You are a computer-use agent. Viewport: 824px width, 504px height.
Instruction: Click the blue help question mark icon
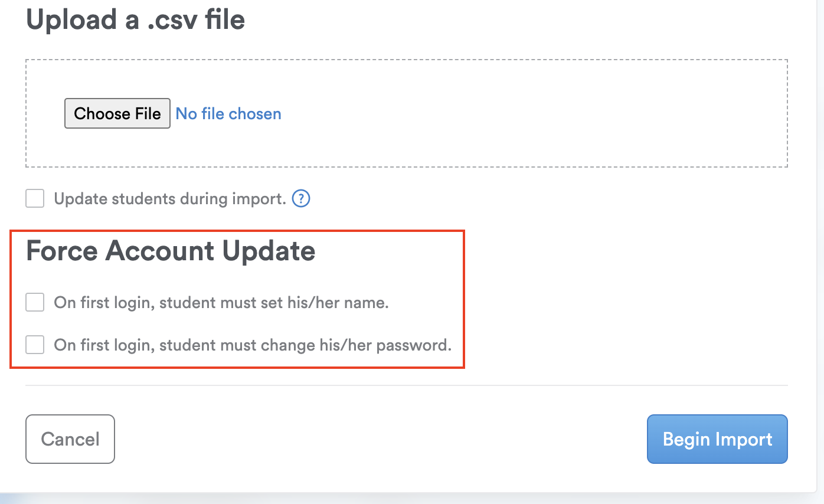(301, 199)
